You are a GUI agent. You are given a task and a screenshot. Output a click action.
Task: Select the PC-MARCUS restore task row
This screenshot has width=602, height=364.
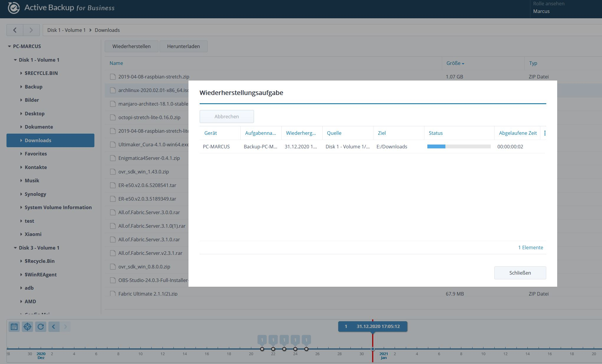216,147
